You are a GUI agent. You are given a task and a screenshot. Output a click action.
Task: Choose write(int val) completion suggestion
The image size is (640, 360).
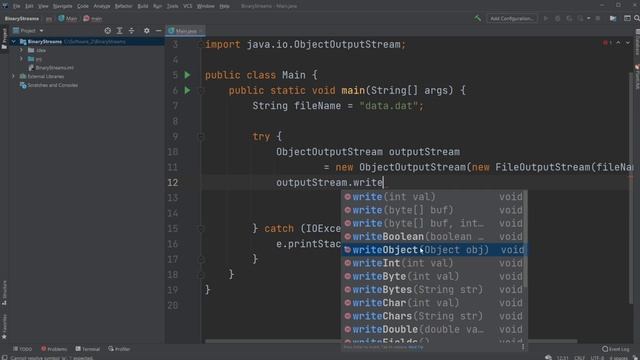point(433,197)
